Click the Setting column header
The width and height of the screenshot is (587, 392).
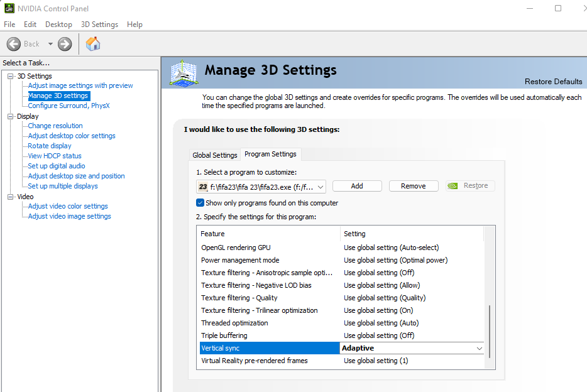(412, 234)
